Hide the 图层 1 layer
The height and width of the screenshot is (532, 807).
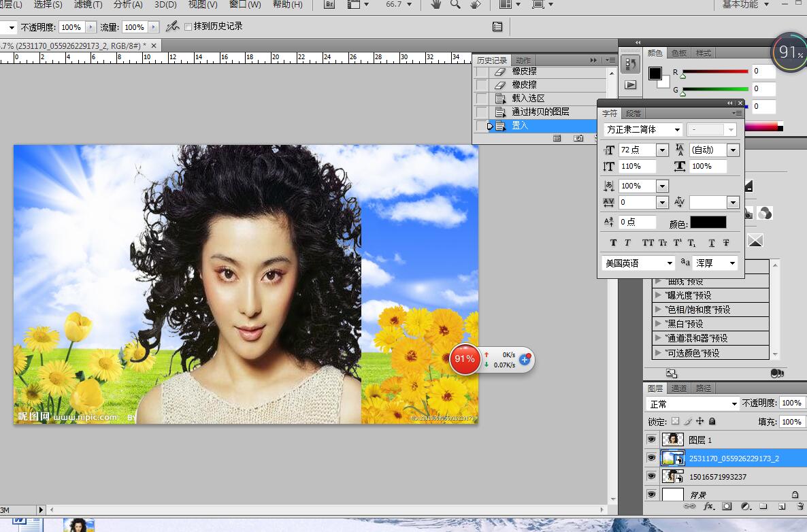652,440
